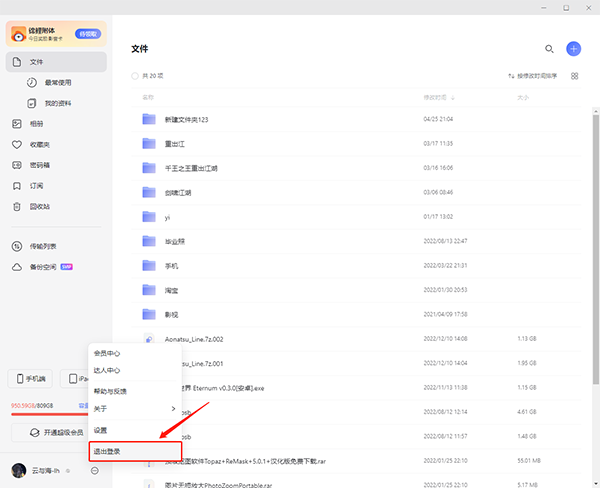This screenshot has width=600, height=488.
Task: Click the red storage usage bar
Action: [x=50, y=414]
